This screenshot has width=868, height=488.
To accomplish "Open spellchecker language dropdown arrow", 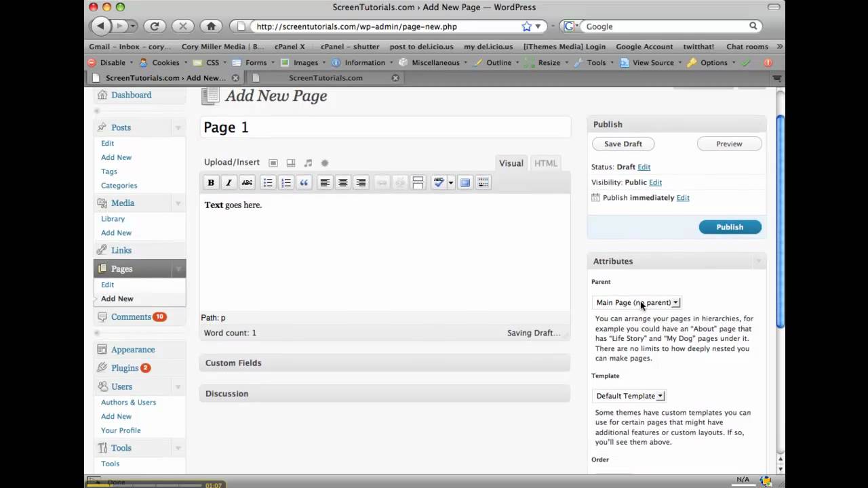I will [450, 182].
